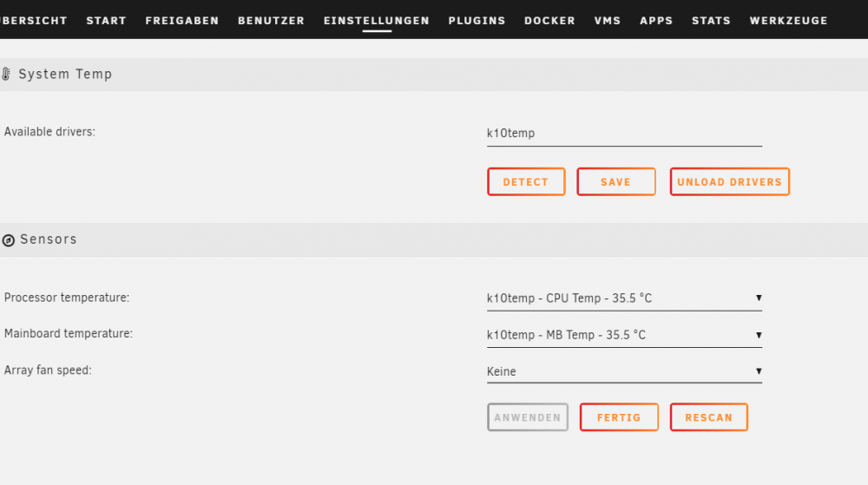Viewport: 868px width, 485px height.
Task: Open the PLUGINS tab
Action: (477, 21)
